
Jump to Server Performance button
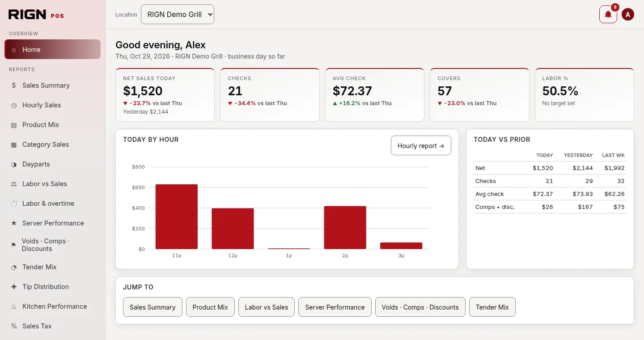(335, 307)
